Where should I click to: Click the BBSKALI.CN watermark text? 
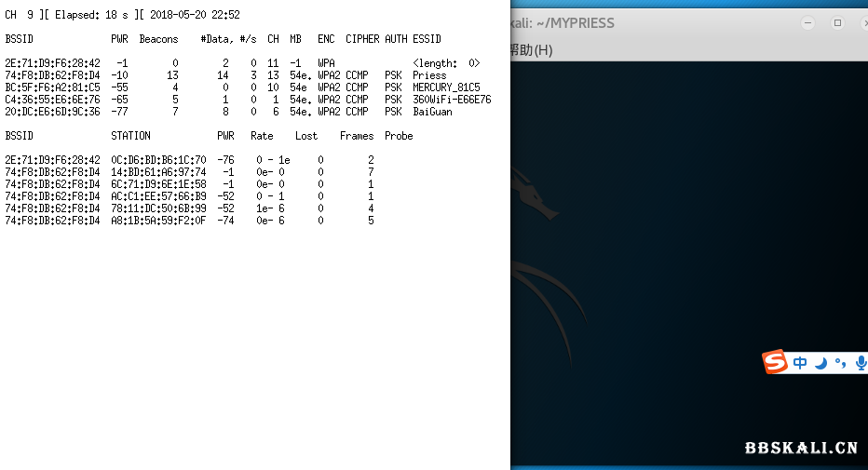(801, 448)
